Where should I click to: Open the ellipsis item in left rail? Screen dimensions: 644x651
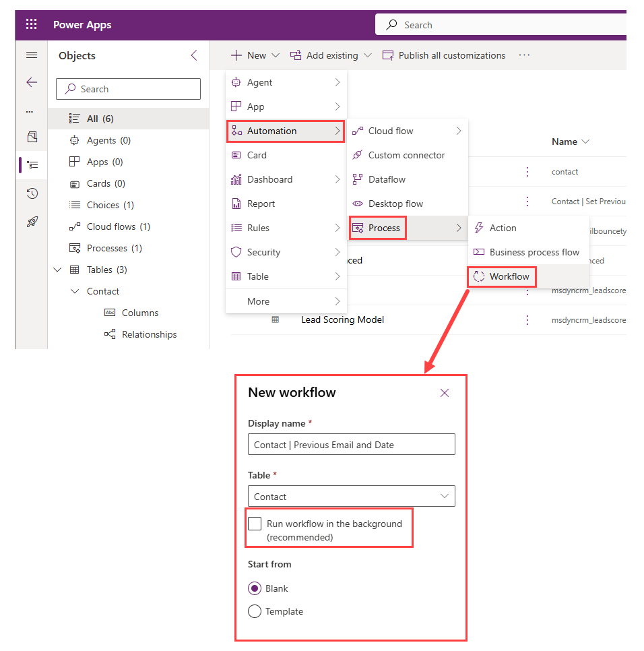(x=30, y=112)
